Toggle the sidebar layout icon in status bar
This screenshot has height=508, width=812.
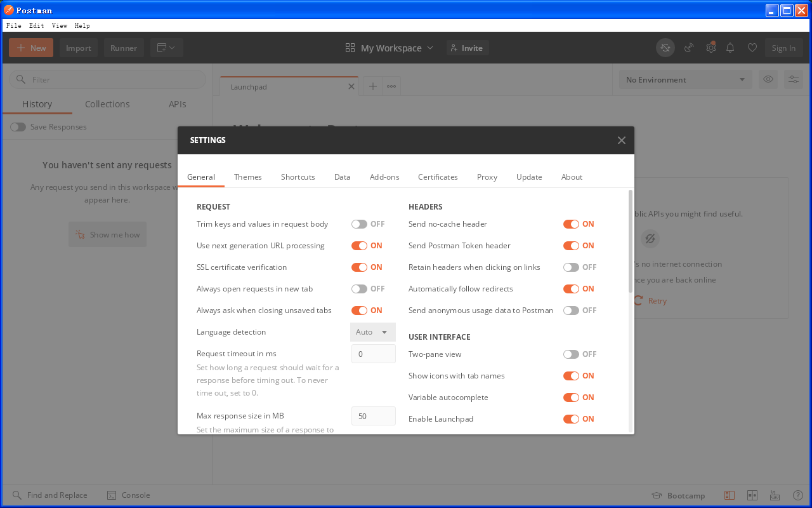pos(730,495)
